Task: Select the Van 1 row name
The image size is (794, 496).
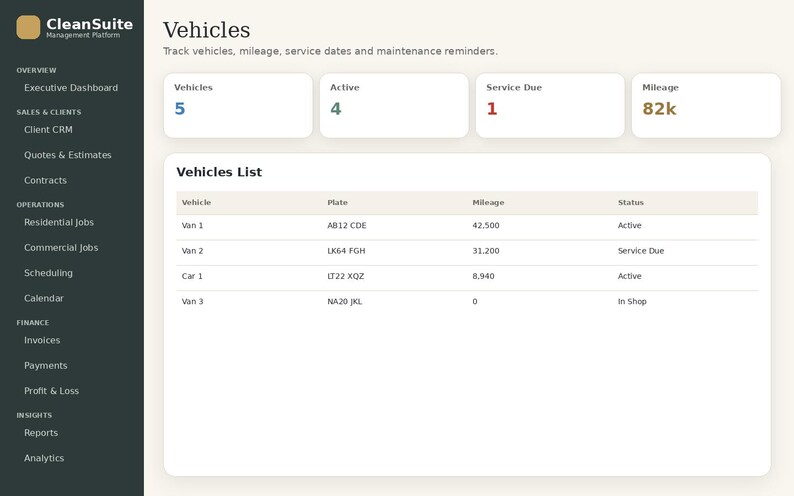Action: coord(192,226)
